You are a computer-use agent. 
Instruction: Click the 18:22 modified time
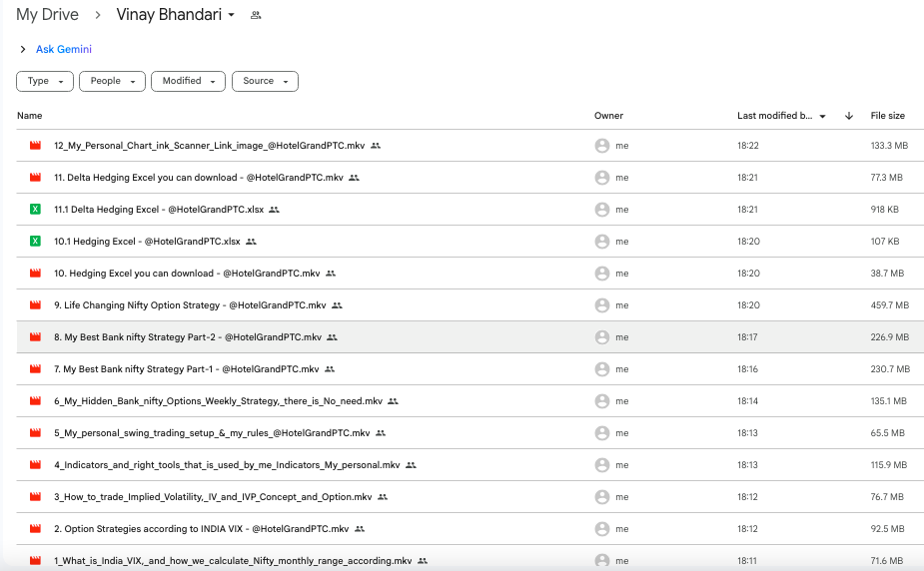pyautogui.click(x=748, y=146)
